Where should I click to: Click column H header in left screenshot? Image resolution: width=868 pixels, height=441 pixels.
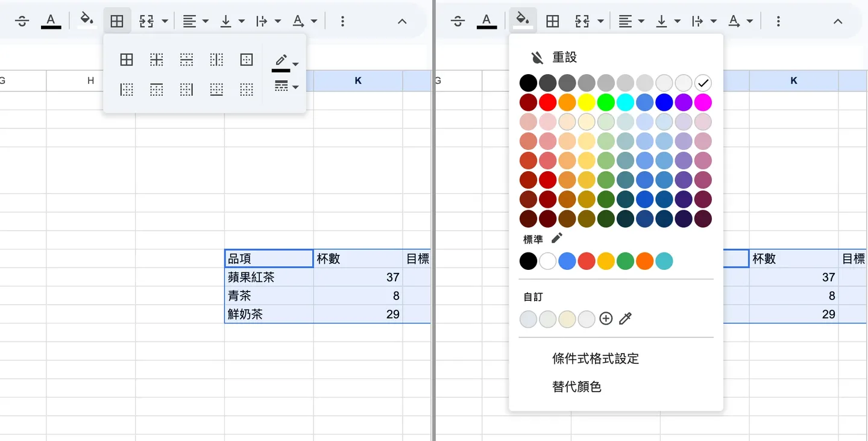(x=91, y=81)
